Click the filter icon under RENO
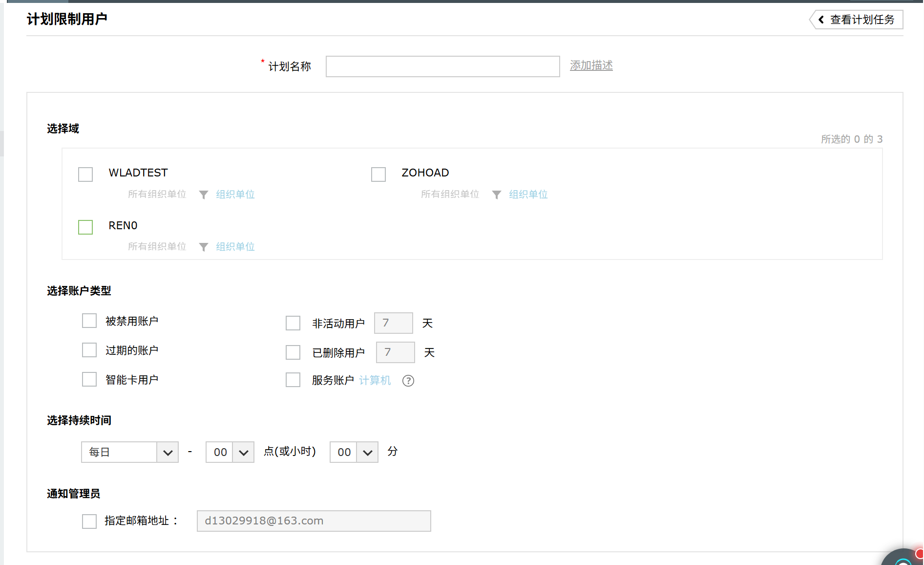This screenshot has height=565, width=924. point(204,247)
